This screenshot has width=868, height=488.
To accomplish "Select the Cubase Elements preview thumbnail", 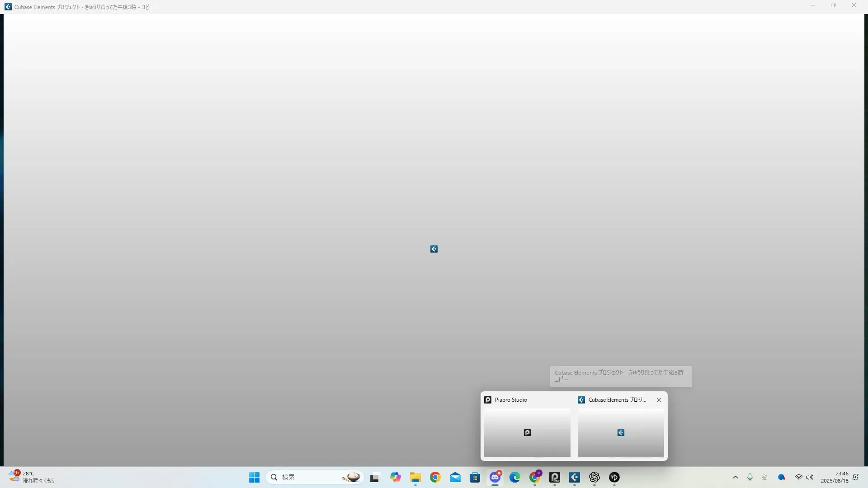I will [x=621, y=432].
